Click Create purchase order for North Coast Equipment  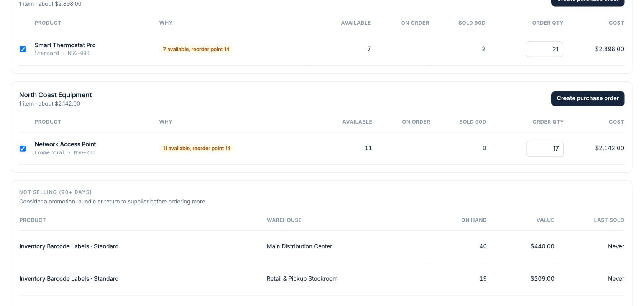(588, 98)
